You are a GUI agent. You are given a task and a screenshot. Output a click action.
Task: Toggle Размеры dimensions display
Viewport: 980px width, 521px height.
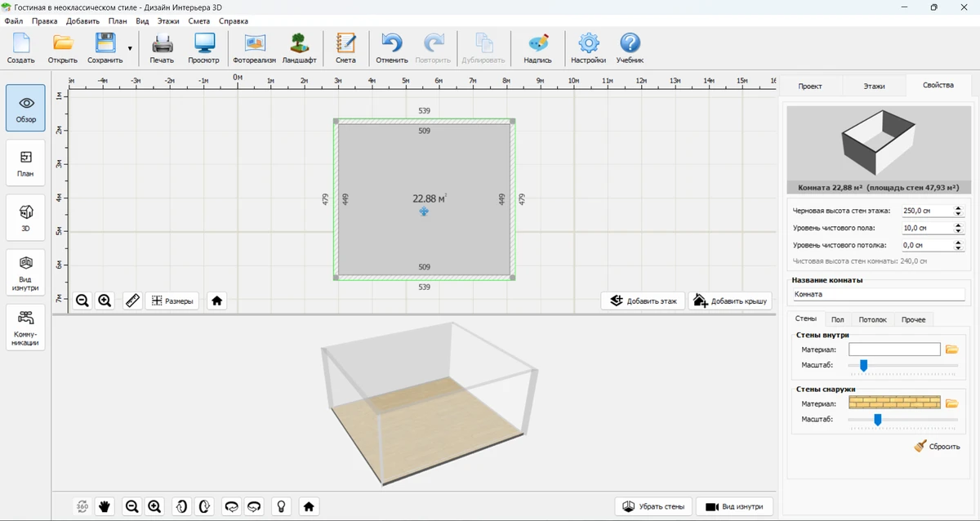click(172, 301)
